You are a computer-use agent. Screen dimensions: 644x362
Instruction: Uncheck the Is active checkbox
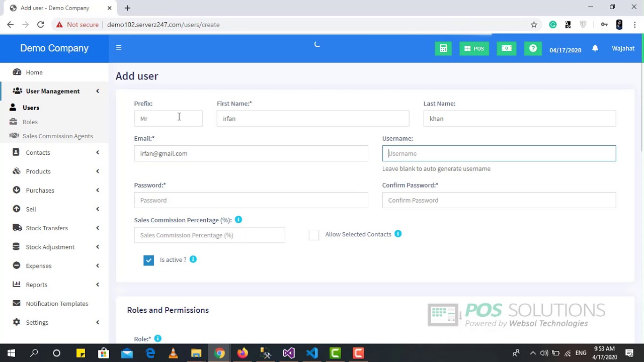tap(148, 260)
